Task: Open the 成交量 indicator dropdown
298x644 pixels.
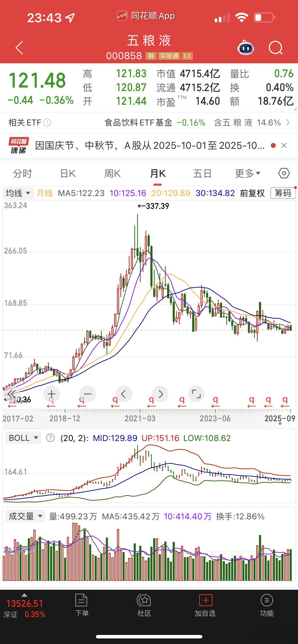Action: coord(25,516)
